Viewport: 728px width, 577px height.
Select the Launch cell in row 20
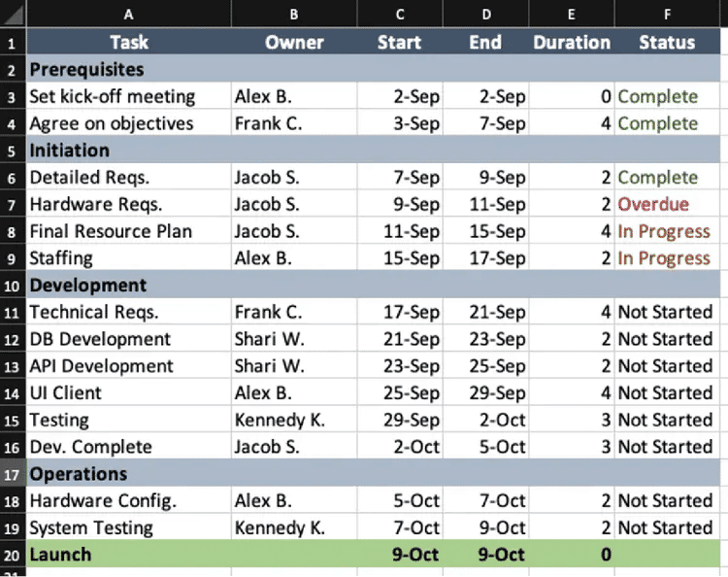coord(128,555)
